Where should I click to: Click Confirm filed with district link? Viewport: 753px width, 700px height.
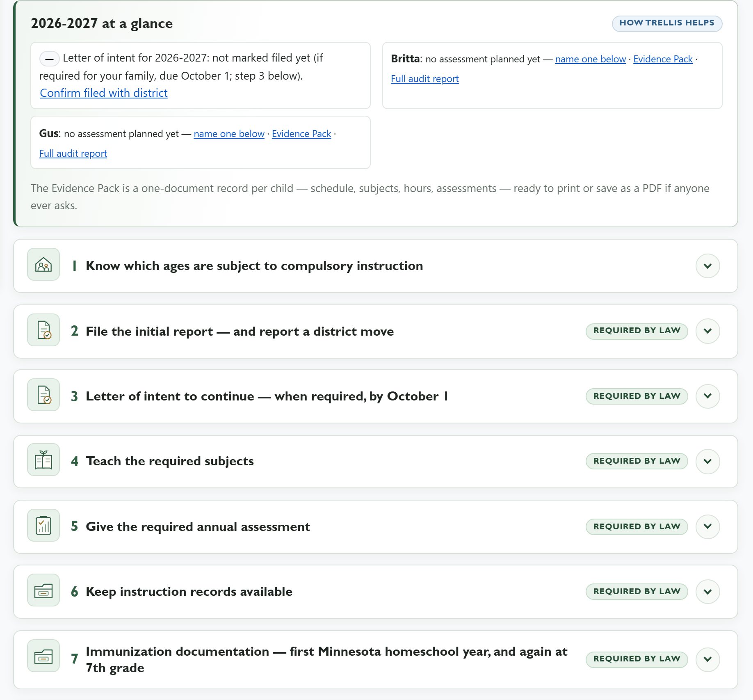(x=104, y=93)
